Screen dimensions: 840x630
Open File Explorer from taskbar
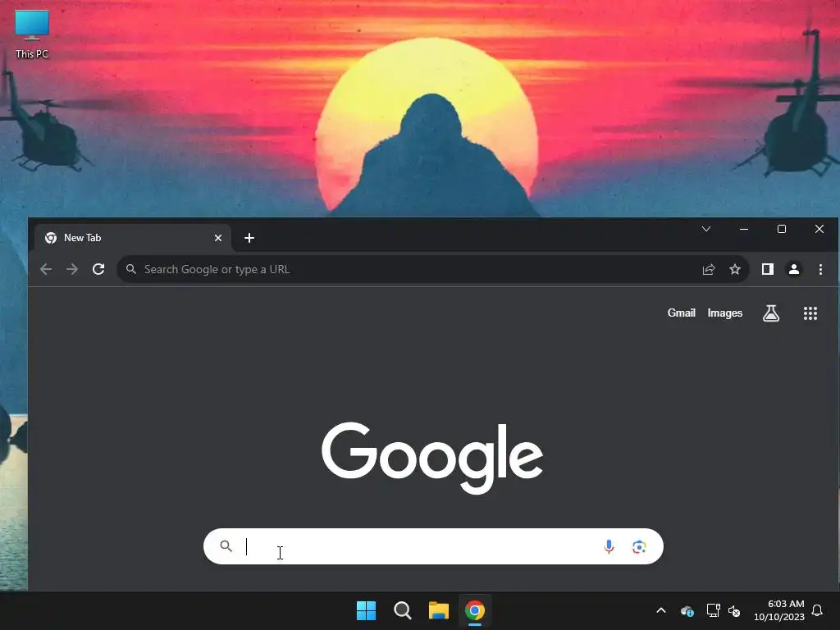click(439, 610)
